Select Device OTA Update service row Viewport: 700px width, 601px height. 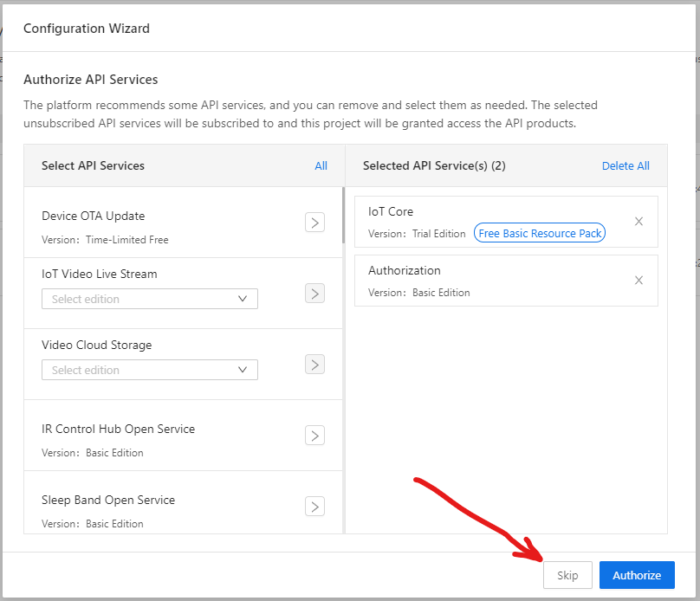pos(183,223)
